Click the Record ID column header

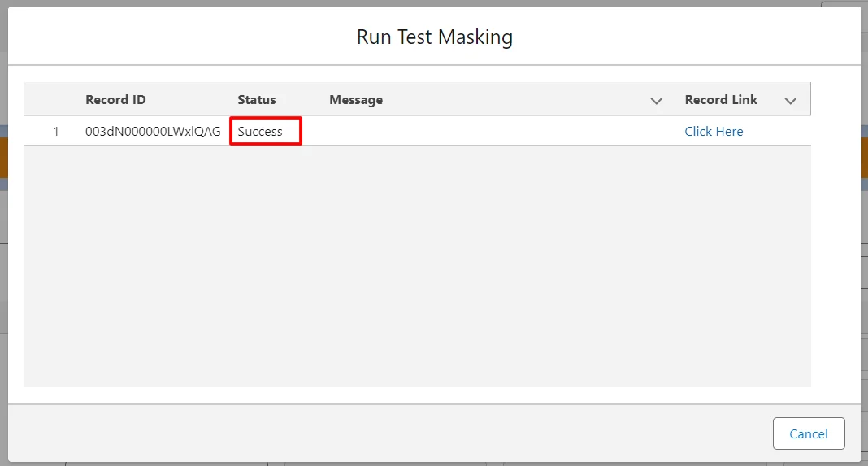pos(115,100)
